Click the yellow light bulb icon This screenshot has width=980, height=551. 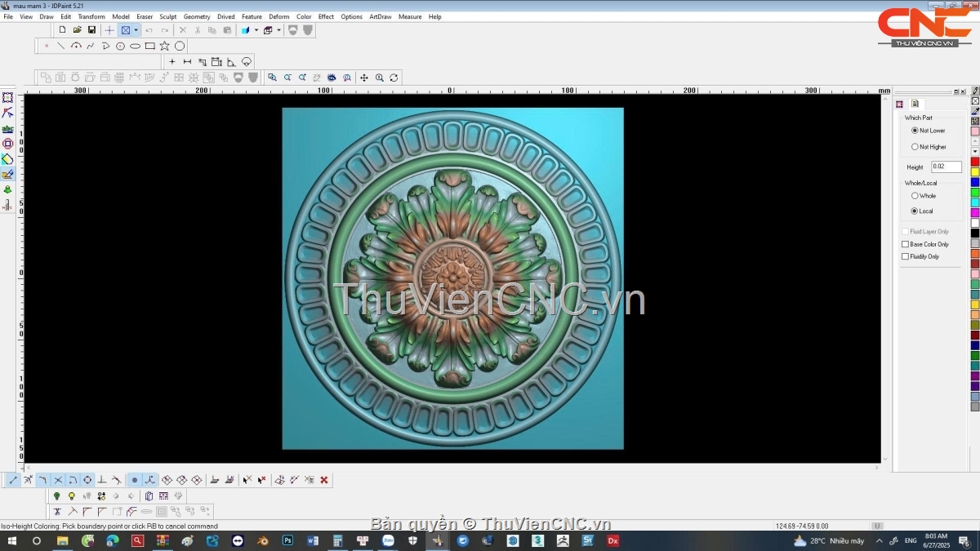tap(72, 495)
